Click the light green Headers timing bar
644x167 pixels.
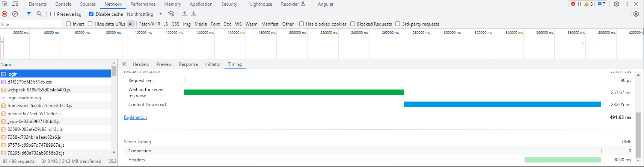coord(563,160)
